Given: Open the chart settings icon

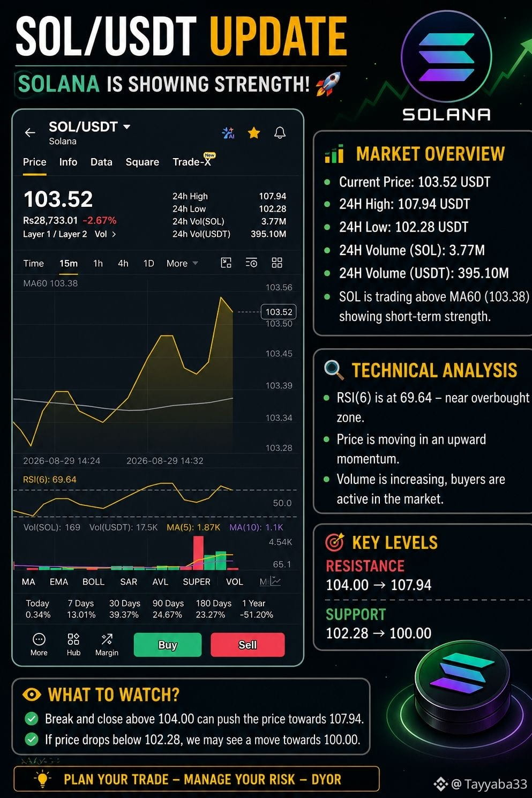Looking at the screenshot, I should click(251, 263).
